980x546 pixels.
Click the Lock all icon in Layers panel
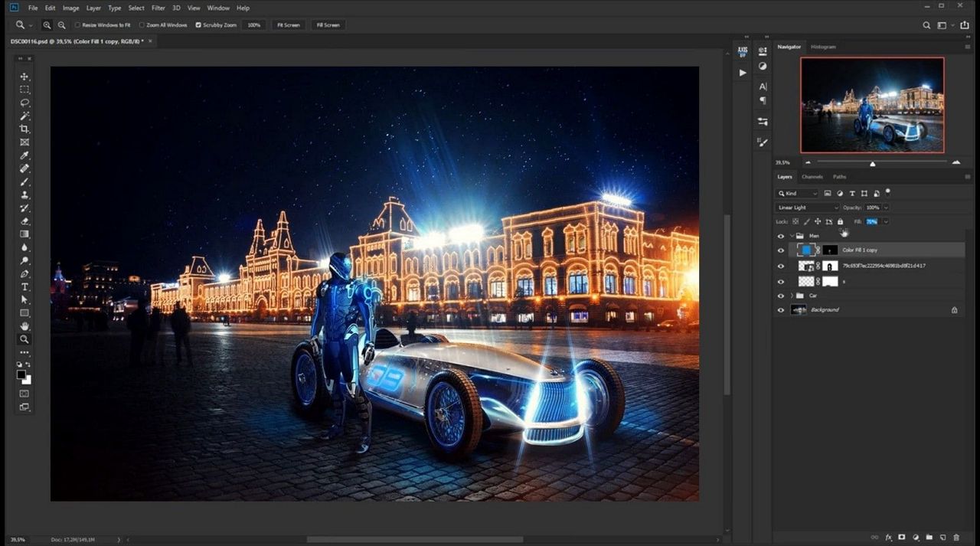point(840,221)
